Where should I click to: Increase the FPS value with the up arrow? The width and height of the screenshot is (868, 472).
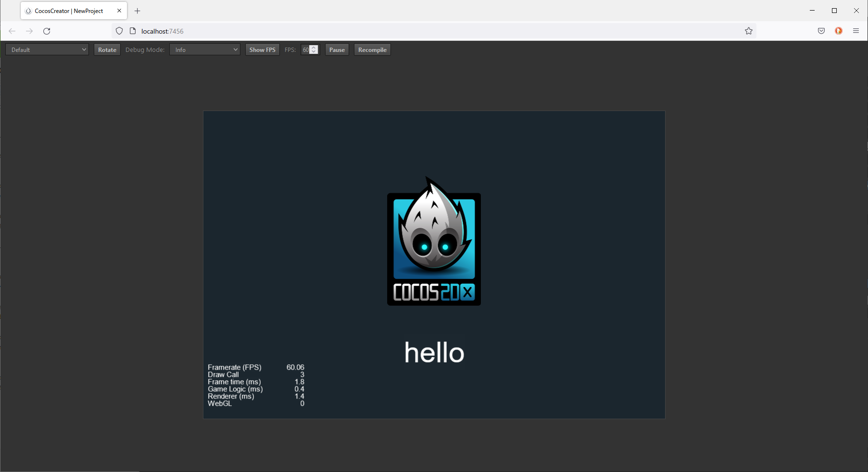(x=314, y=48)
